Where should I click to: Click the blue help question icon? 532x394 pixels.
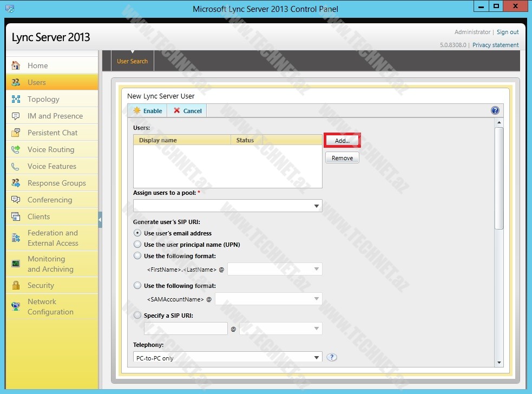[495, 110]
